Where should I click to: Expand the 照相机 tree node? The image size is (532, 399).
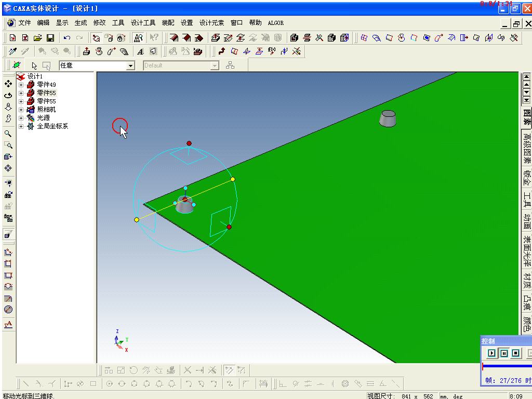point(21,110)
